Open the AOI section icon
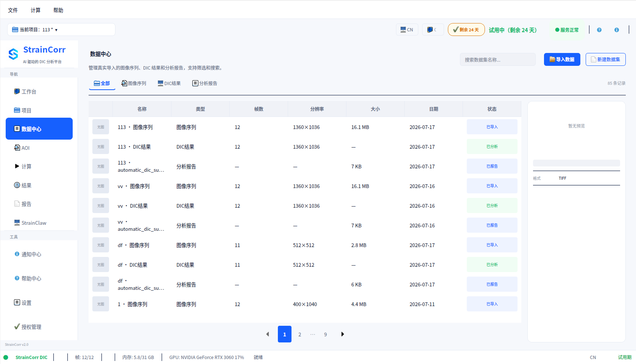Viewport: 636px width, 364px height. [17, 148]
